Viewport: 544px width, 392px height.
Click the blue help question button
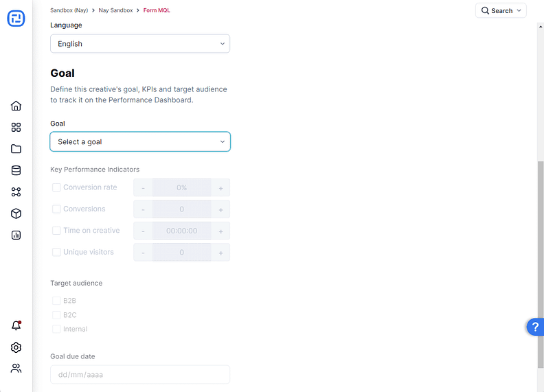[x=535, y=327]
